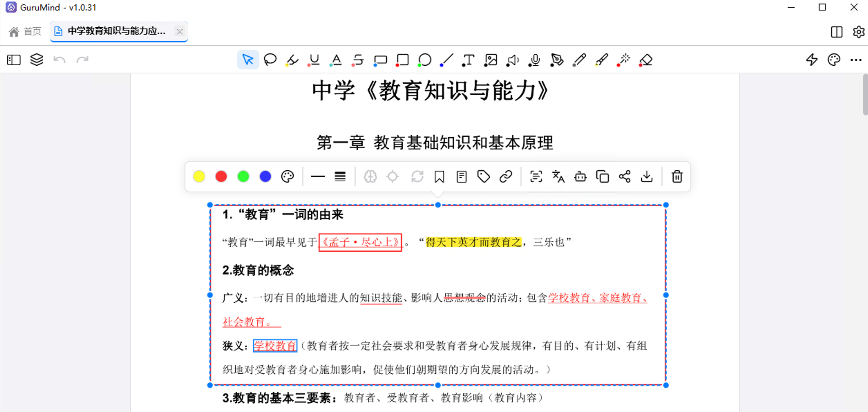This screenshot has height=412, width=868.
Task: Translate the selected area
Action: 558,177
